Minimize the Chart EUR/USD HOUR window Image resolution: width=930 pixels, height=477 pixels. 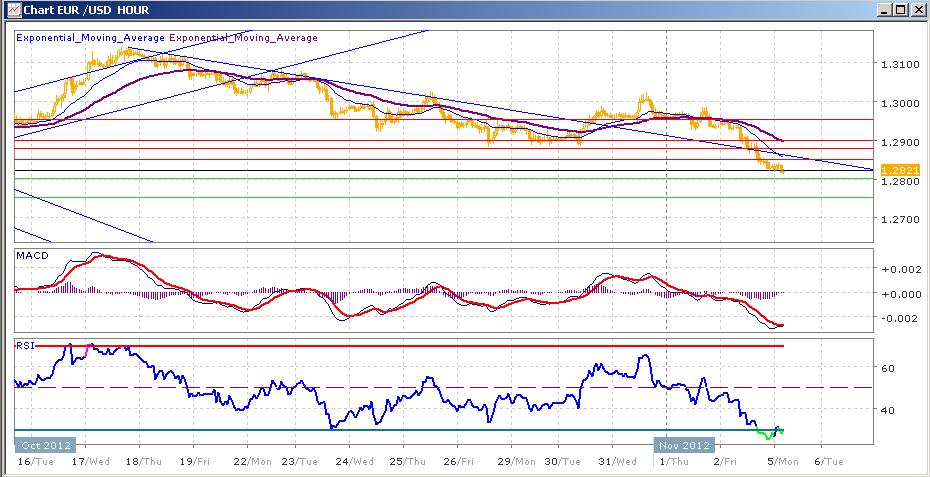[882, 10]
